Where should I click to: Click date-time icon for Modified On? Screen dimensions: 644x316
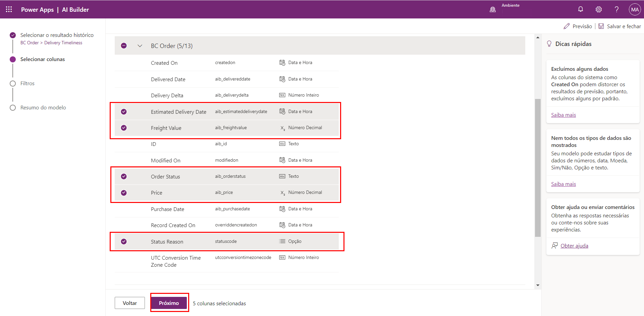click(282, 160)
